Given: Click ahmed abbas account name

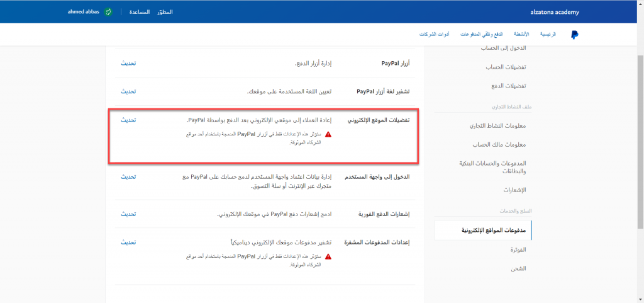Looking at the screenshot, I should click(x=84, y=12).
